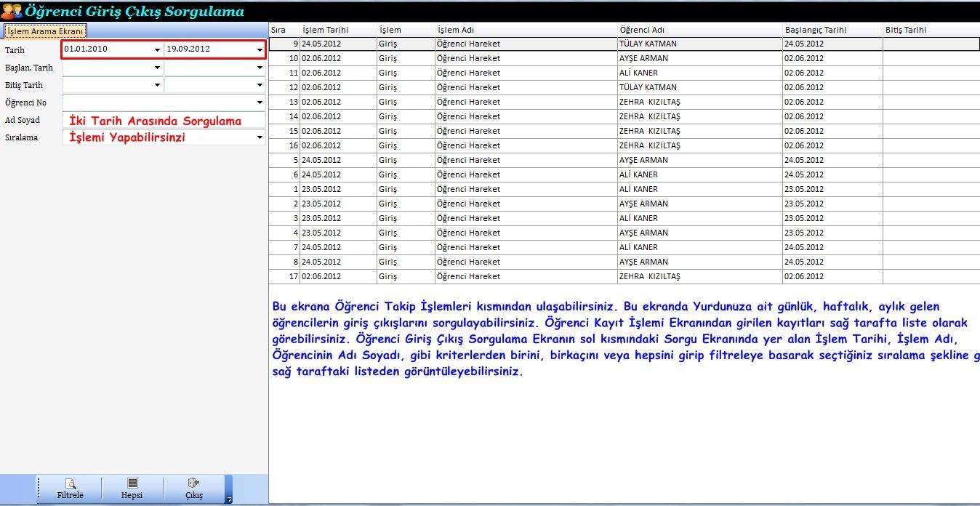
Task: Open the toolbar overflow options arrow
Action: coord(229,499)
